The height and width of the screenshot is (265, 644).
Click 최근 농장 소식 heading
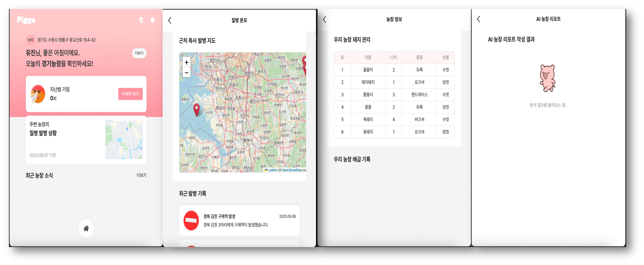tap(39, 175)
